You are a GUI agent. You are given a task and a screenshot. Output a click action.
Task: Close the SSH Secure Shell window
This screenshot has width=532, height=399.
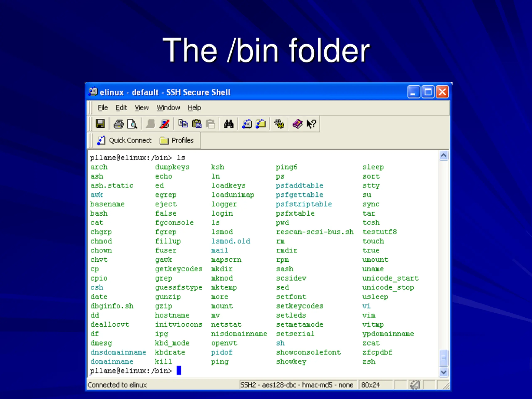pos(442,92)
